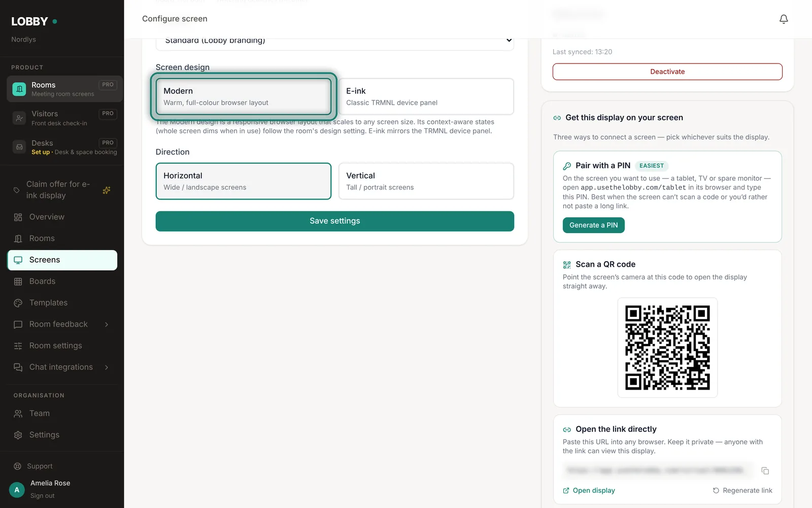Click the Team people icon

pos(18,414)
